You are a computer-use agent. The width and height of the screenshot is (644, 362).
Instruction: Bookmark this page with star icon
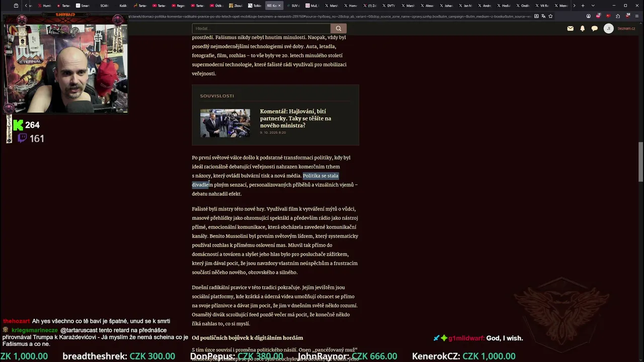coord(550,16)
